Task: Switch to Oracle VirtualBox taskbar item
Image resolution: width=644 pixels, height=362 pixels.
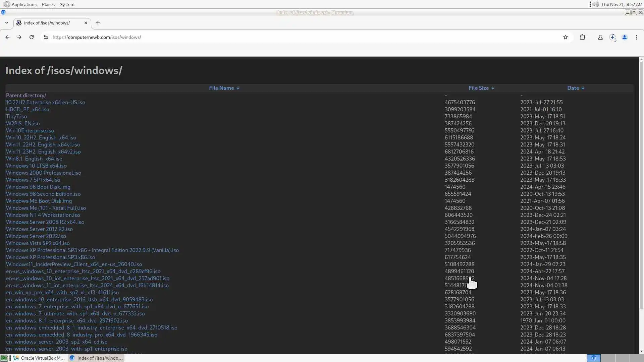Action: click(x=39, y=358)
